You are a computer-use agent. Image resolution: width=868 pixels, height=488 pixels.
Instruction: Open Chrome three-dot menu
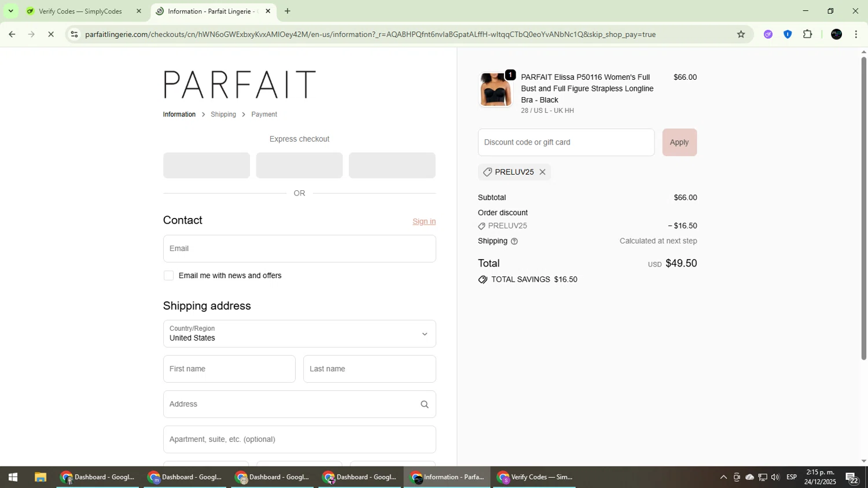(856, 34)
